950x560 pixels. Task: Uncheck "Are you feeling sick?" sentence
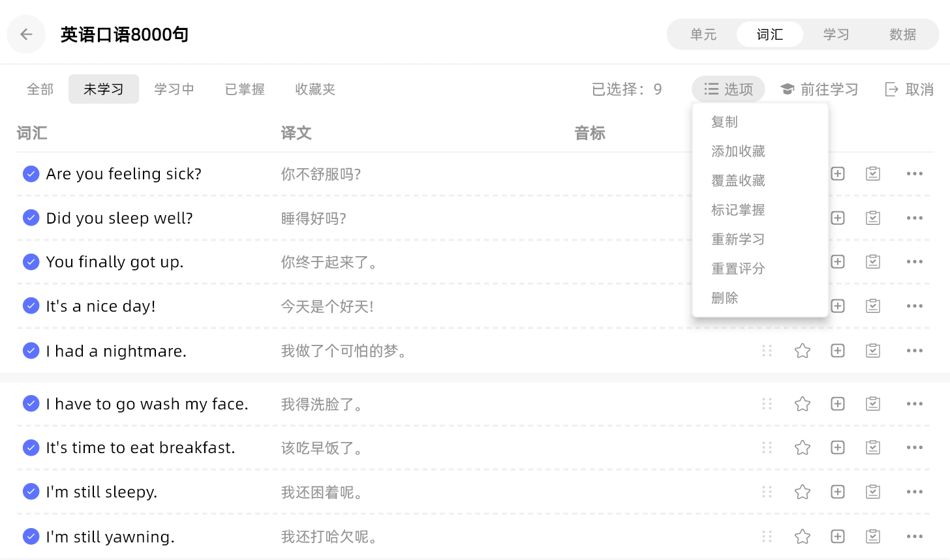click(31, 174)
